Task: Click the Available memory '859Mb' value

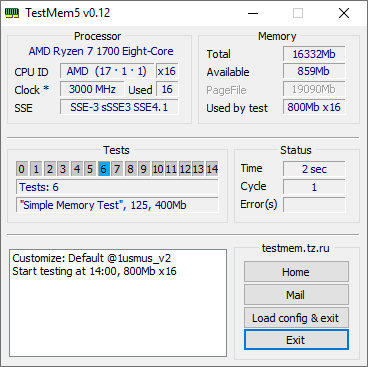Action: [314, 71]
